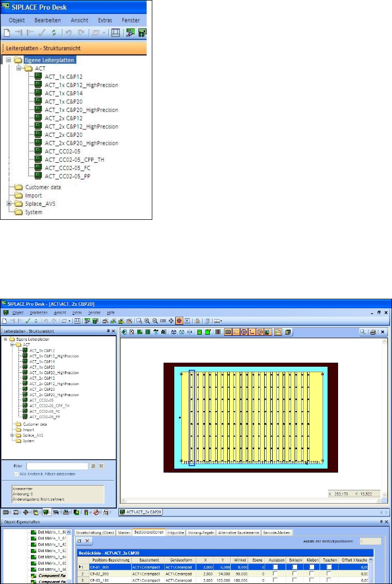Expand Siplace_AVS in upper screenshot tree
Screen dimensions: 392x584
tap(9, 204)
